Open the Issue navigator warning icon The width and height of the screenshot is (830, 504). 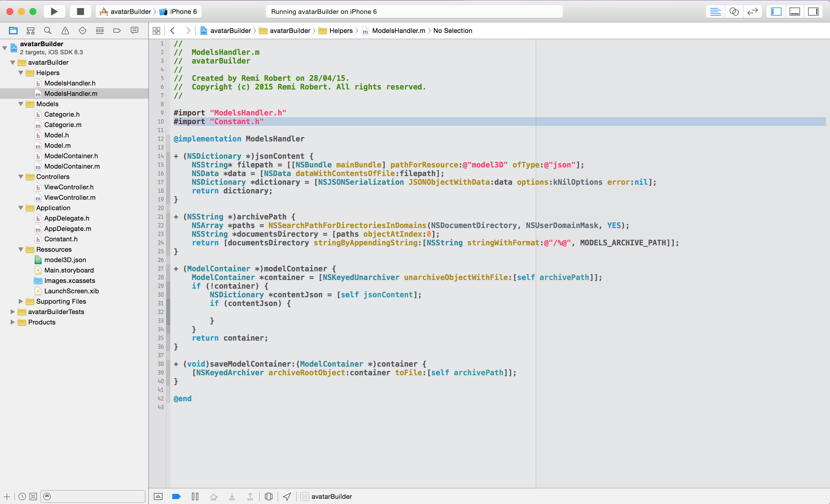click(x=65, y=31)
